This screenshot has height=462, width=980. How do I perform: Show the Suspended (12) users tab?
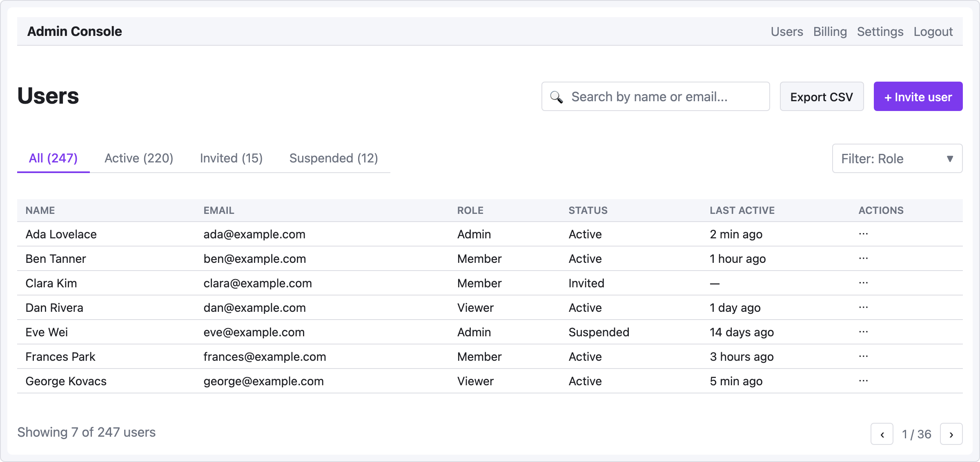pyautogui.click(x=334, y=158)
